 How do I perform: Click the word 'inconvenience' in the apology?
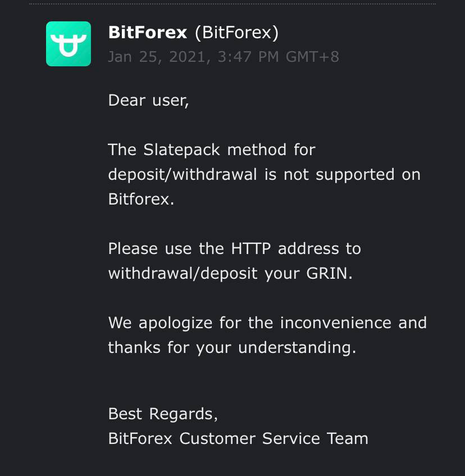(335, 323)
